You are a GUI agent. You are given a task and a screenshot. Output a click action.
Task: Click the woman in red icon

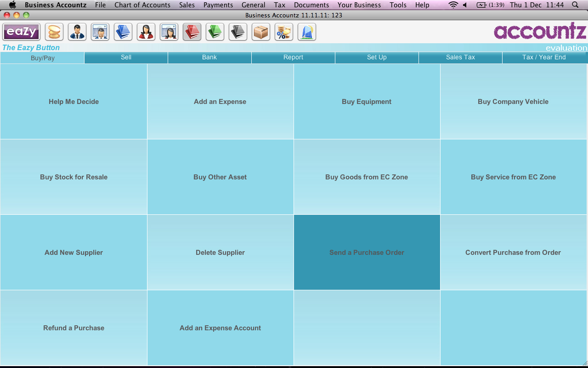(x=146, y=32)
